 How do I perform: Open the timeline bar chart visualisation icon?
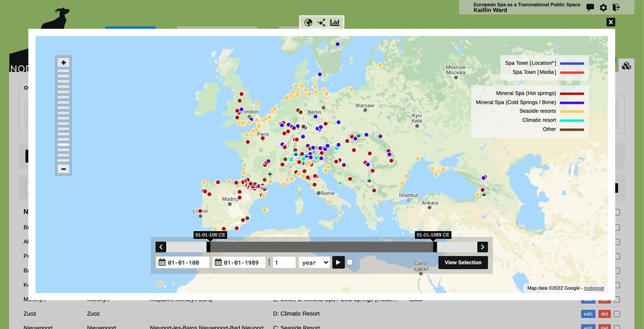click(x=335, y=23)
